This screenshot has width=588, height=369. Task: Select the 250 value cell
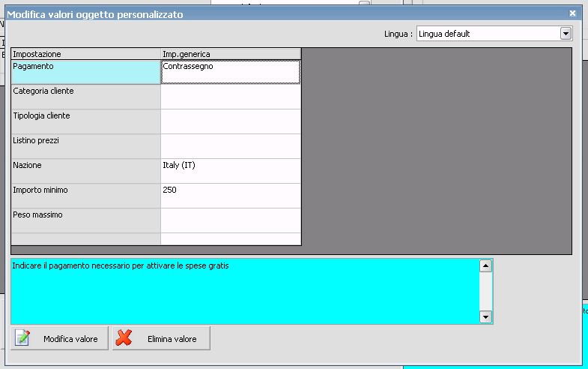pyautogui.click(x=231, y=196)
